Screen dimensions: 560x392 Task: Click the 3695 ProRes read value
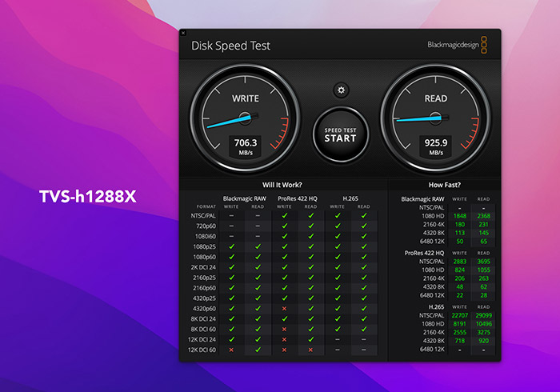[x=483, y=262]
